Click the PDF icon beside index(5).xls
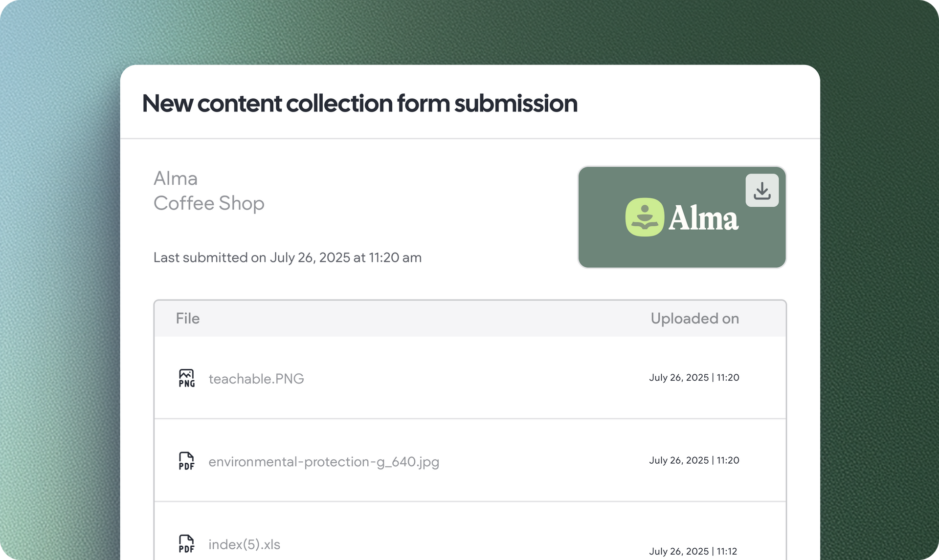Viewport: 939px width, 560px height. point(186,544)
